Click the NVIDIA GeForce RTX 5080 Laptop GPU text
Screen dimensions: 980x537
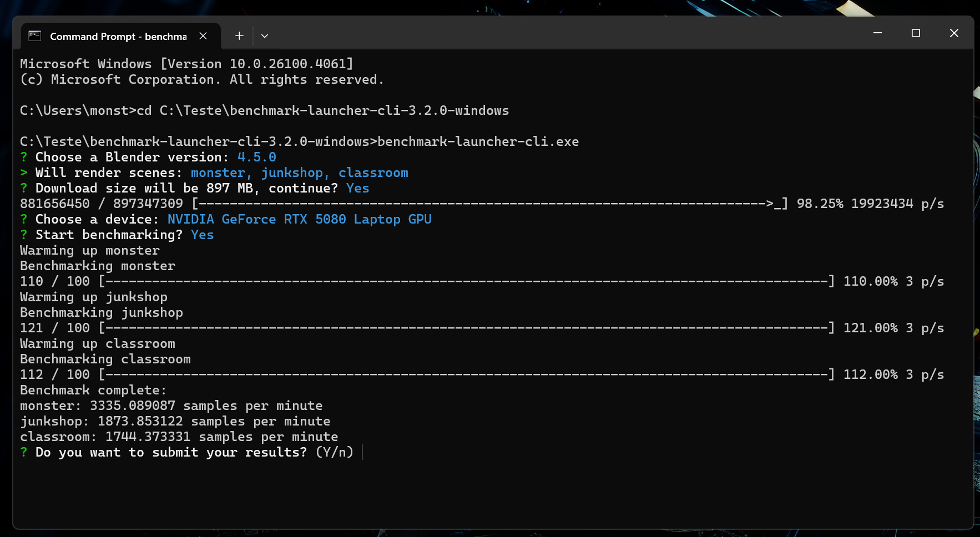click(300, 219)
